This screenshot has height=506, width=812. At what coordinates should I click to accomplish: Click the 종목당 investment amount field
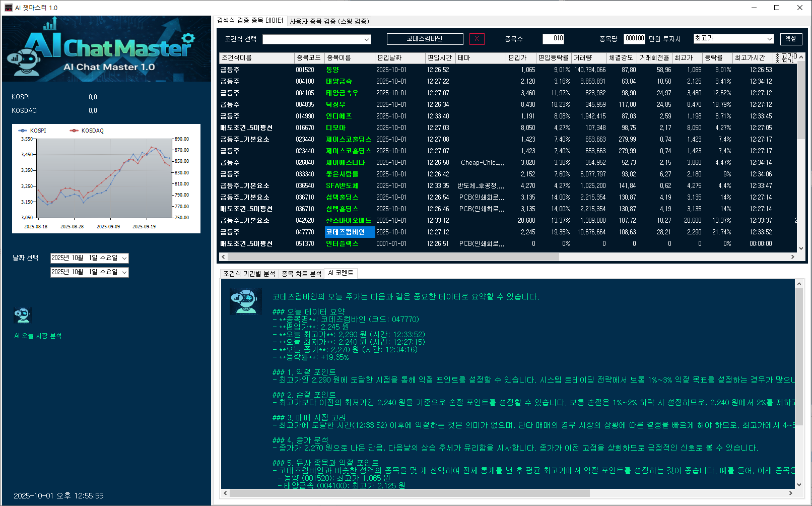[x=634, y=39]
